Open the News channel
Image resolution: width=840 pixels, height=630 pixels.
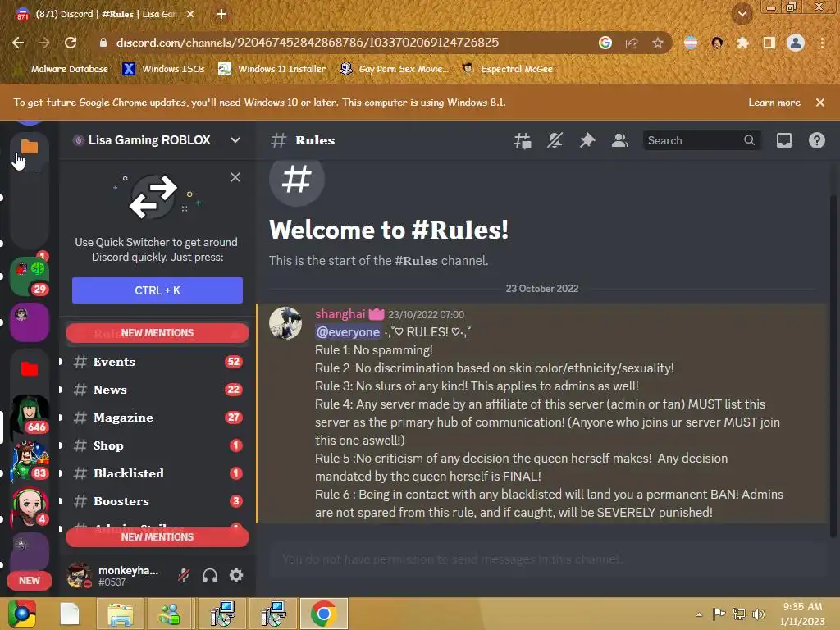click(x=157, y=390)
